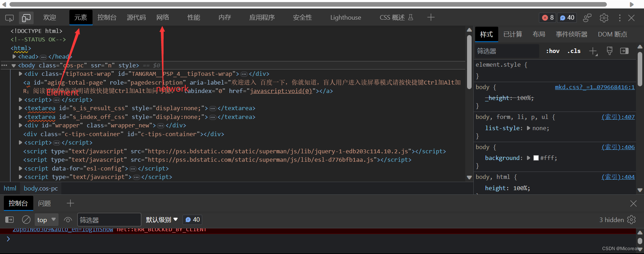Expand the esl-config script node
The height and width of the screenshot is (254, 644).
coord(20,168)
